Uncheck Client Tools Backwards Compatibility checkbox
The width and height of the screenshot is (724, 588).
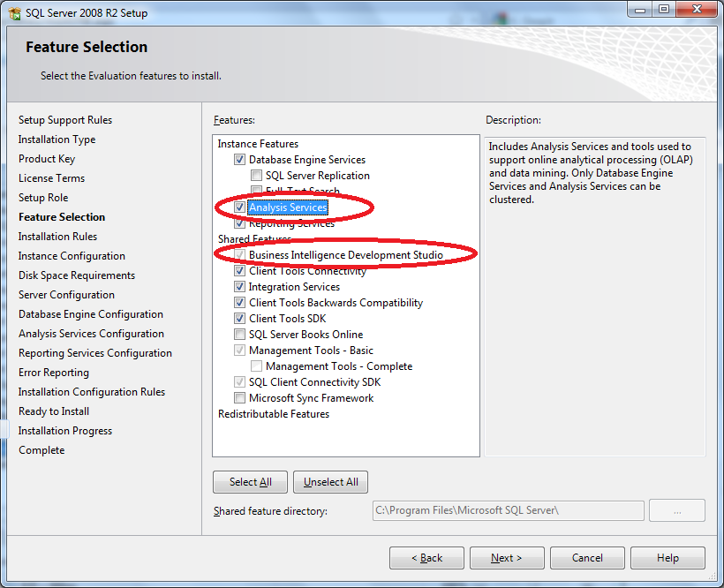click(x=239, y=303)
